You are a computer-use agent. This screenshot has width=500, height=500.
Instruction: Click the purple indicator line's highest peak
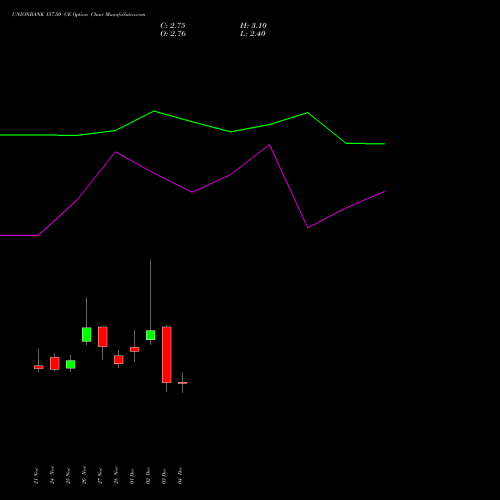point(269,145)
